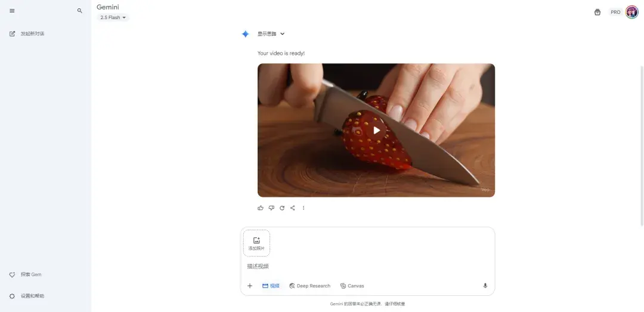Viewport: 644px width, 312px height.
Task: Share the generated video response
Action: (293, 208)
